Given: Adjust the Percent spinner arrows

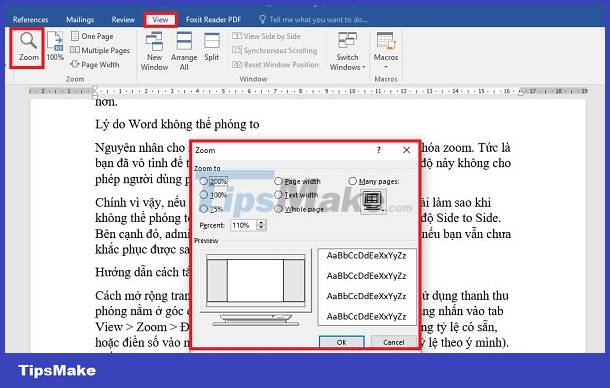Looking at the screenshot, I should pos(262,225).
